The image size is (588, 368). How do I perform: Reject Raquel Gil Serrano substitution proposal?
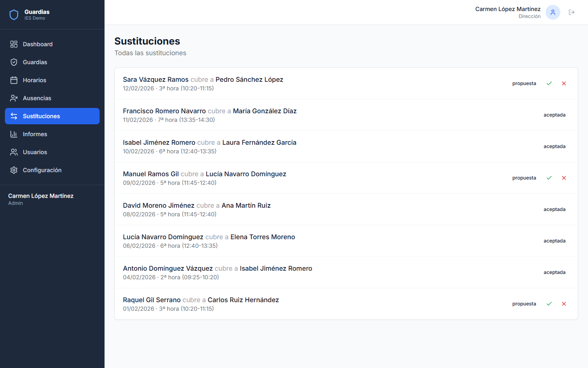(564, 304)
